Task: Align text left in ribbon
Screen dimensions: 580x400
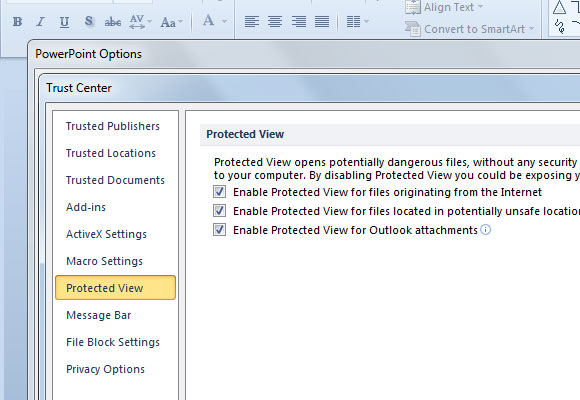Action: click(x=252, y=21)
